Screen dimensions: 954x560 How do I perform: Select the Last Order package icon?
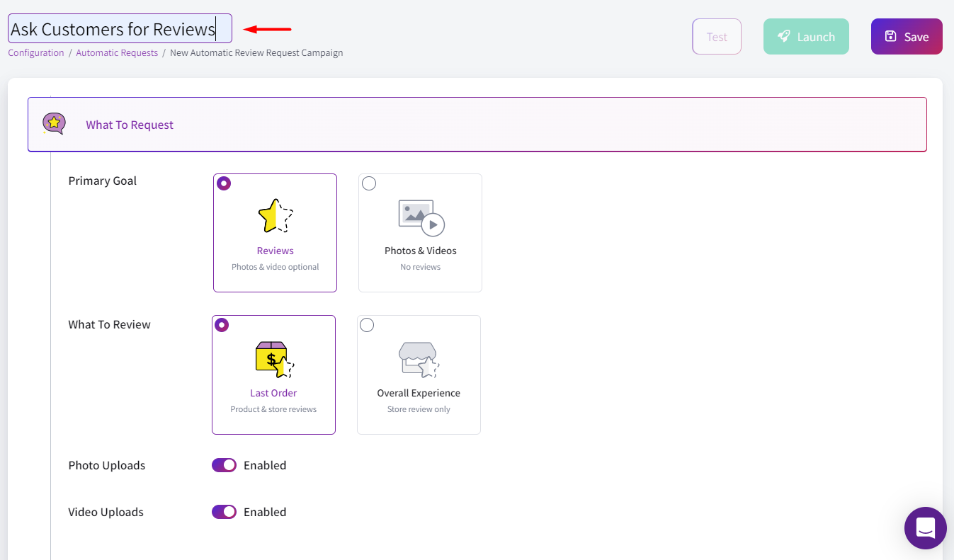pyautogui.click(x=273, y=358)
